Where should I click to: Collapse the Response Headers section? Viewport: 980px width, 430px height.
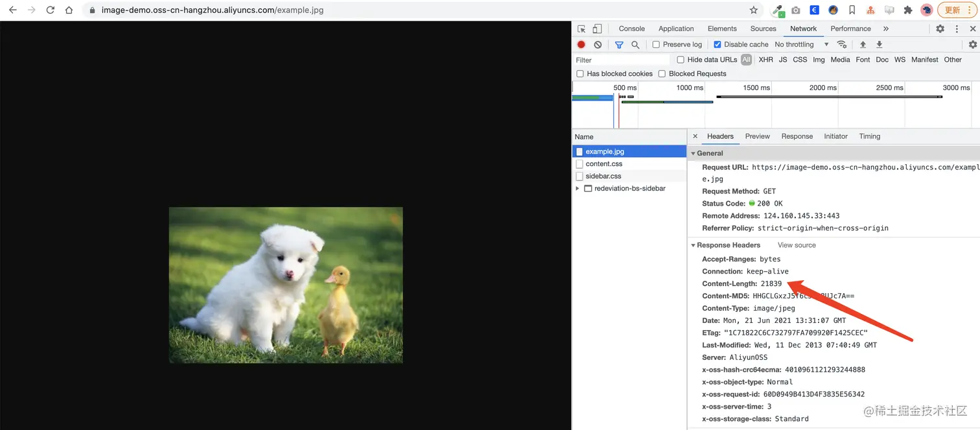tap(693, 245)
